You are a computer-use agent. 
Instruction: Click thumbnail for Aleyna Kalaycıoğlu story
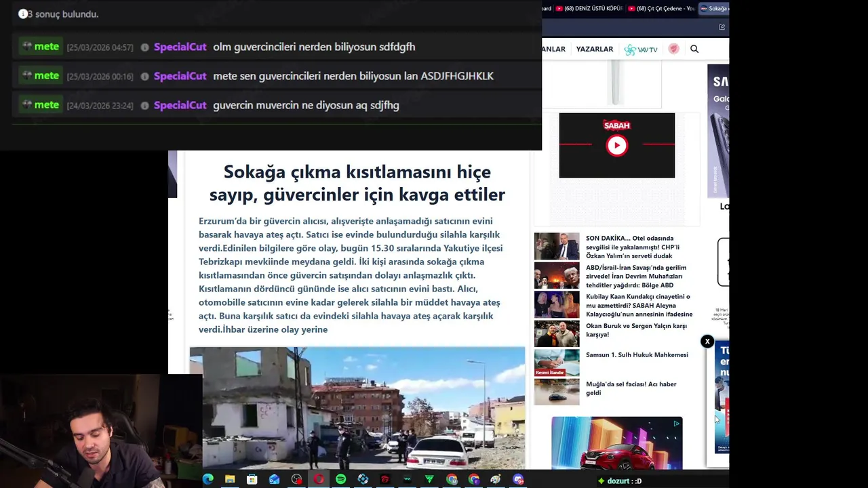(557, 304)
